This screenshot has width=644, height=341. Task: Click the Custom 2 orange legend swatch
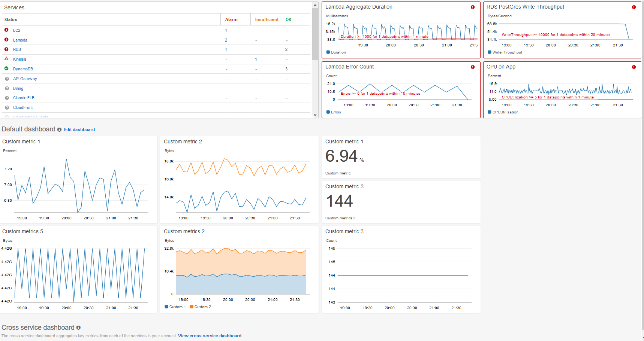pyautogui.click(x=192, y=307)
